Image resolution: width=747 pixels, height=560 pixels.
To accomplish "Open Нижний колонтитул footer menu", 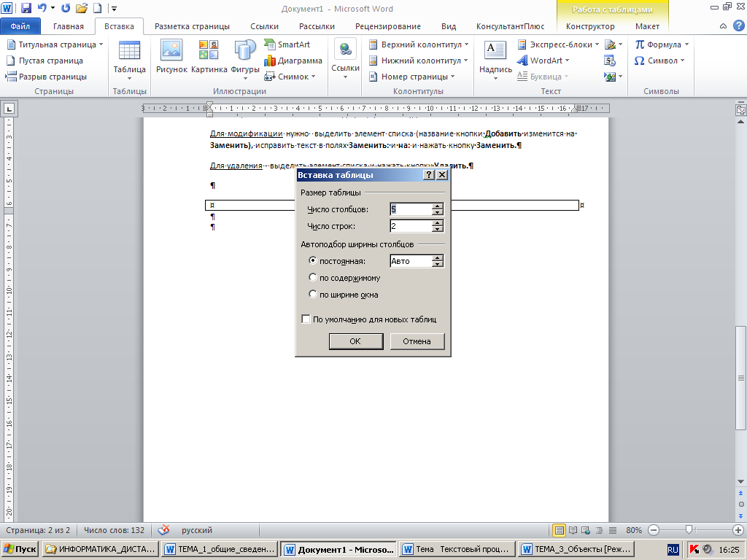I will [419, 61].
